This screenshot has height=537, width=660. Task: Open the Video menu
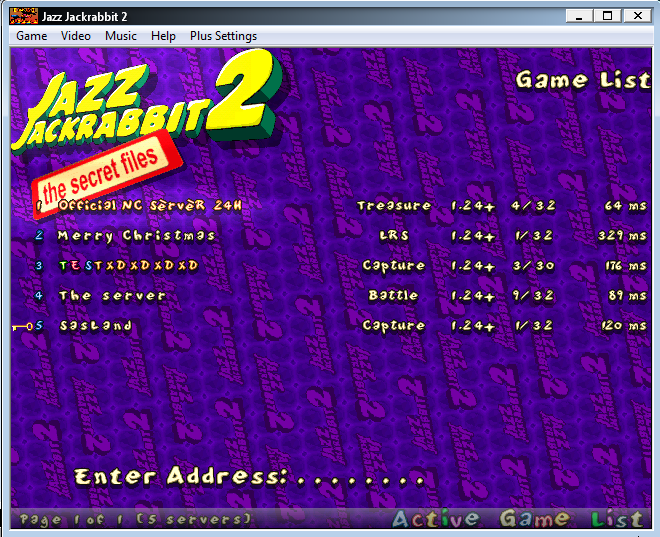pyautogui.click(x=76, y=36)
